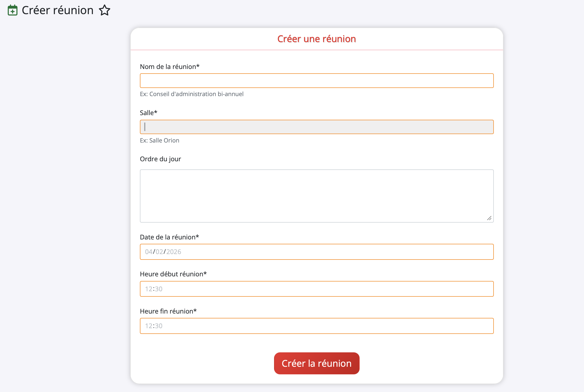The width and height of the screenshot is (584, 392).
Task: Click the Nom de la réunion label
Action: pyautogui.click(x=169, y=67)
